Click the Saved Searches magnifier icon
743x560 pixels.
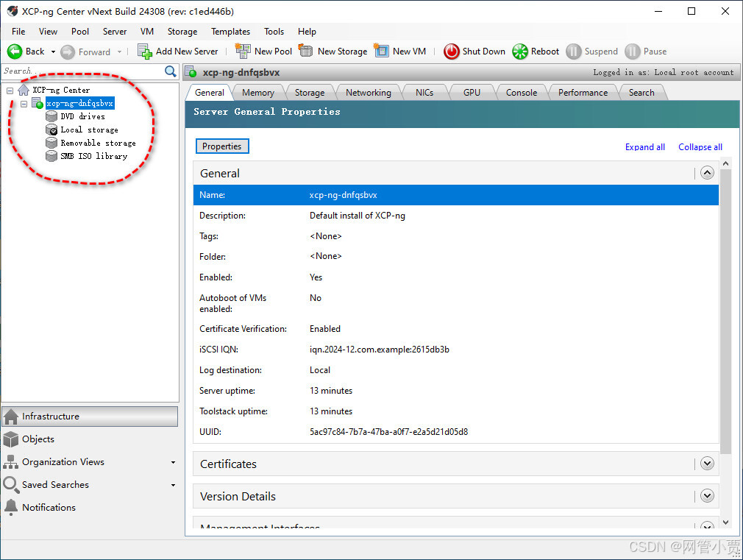(x=11, y=485)
